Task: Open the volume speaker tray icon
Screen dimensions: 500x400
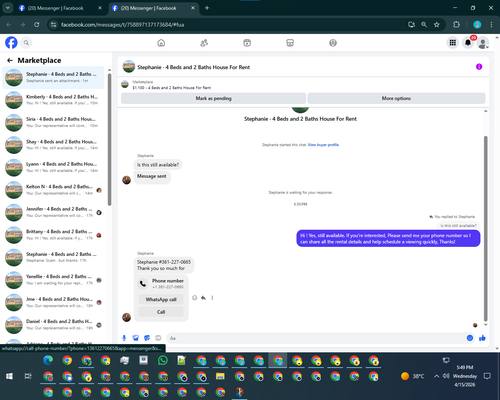Action: click(x=446, y=376)
